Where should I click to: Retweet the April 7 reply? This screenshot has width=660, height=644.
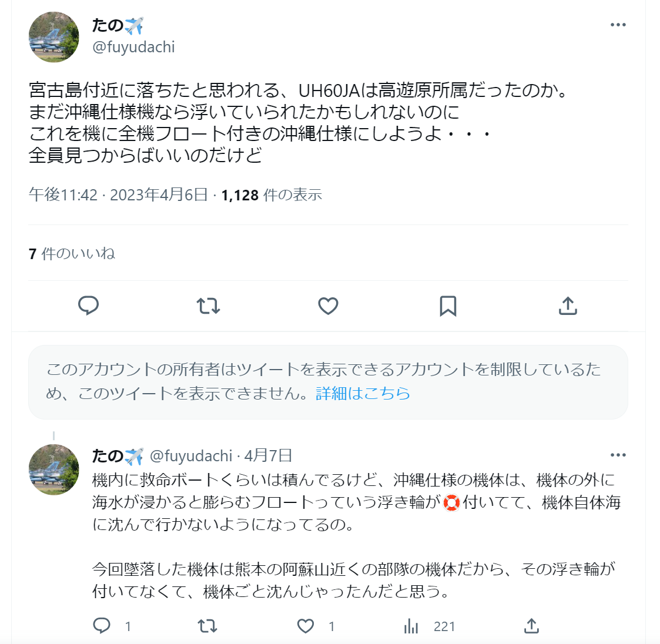pyautogui.click(x=207, y=626)
